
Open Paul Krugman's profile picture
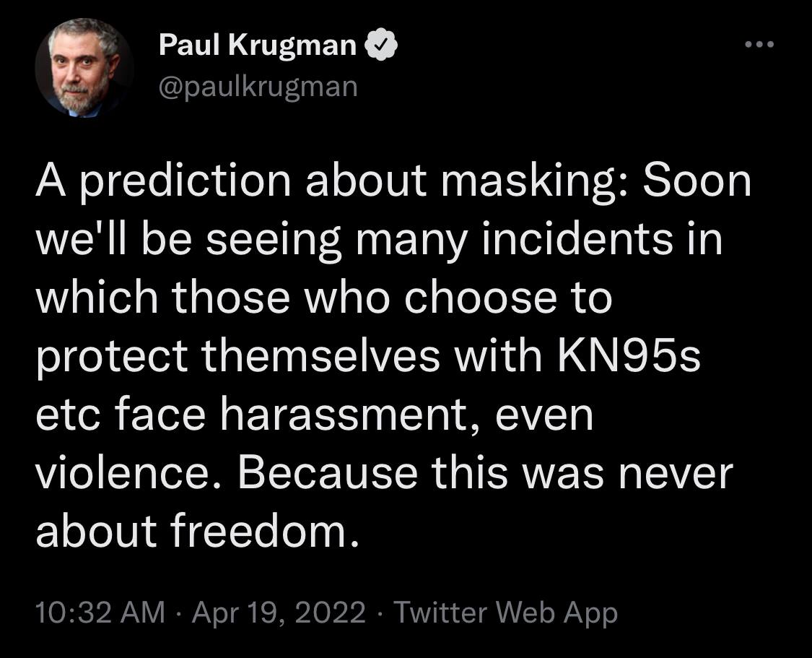(x=84, y=67)
